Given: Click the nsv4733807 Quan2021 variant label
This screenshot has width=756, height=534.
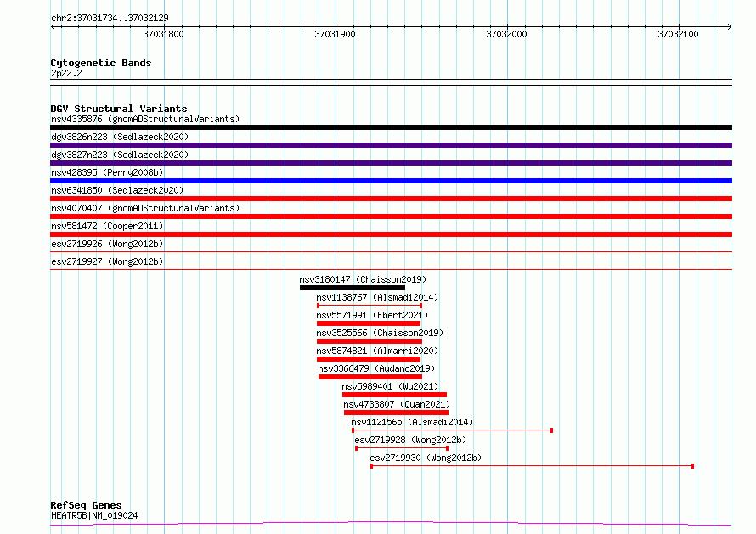Looking at the screenshot, I should pyautogui.click(x=396, y=404).
